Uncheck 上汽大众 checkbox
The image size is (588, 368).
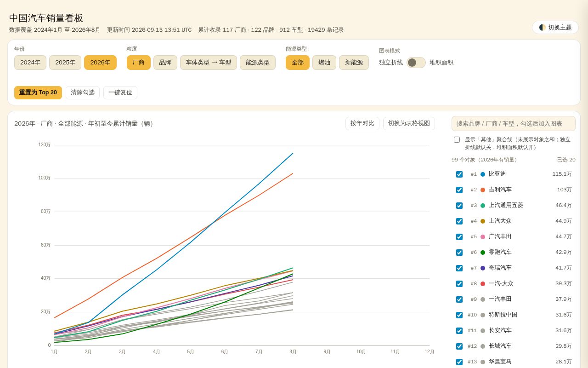pyautogui.click(x=459, y=221)
